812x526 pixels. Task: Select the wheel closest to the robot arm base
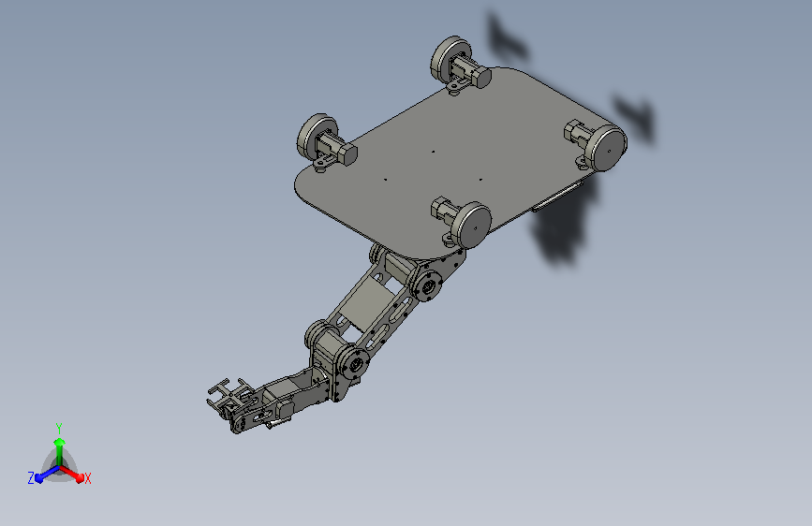coord(471,226)
